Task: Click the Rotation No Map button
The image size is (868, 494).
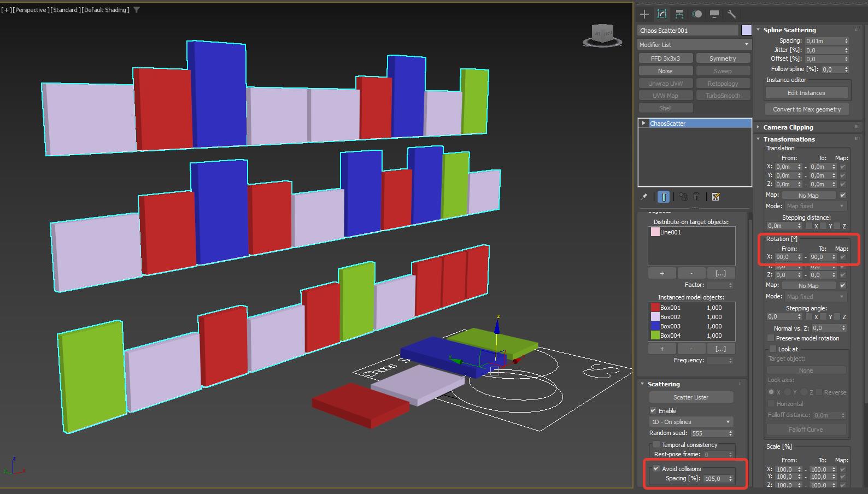Action: click(808, 286)
